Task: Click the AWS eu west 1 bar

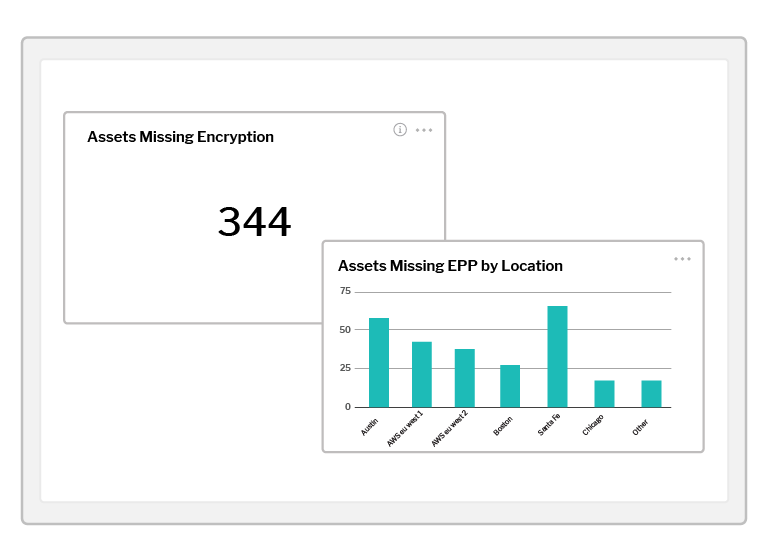Action: [x=422, y=374]
